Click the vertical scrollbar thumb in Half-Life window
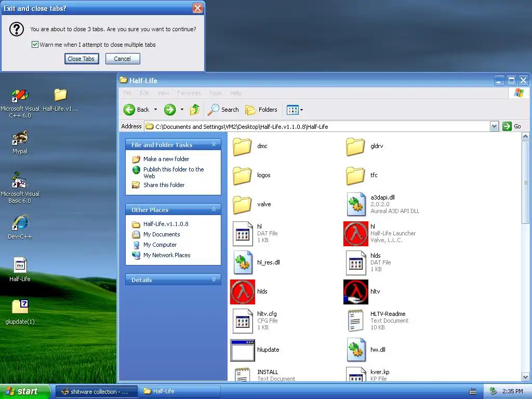 (x=525, y=182)
